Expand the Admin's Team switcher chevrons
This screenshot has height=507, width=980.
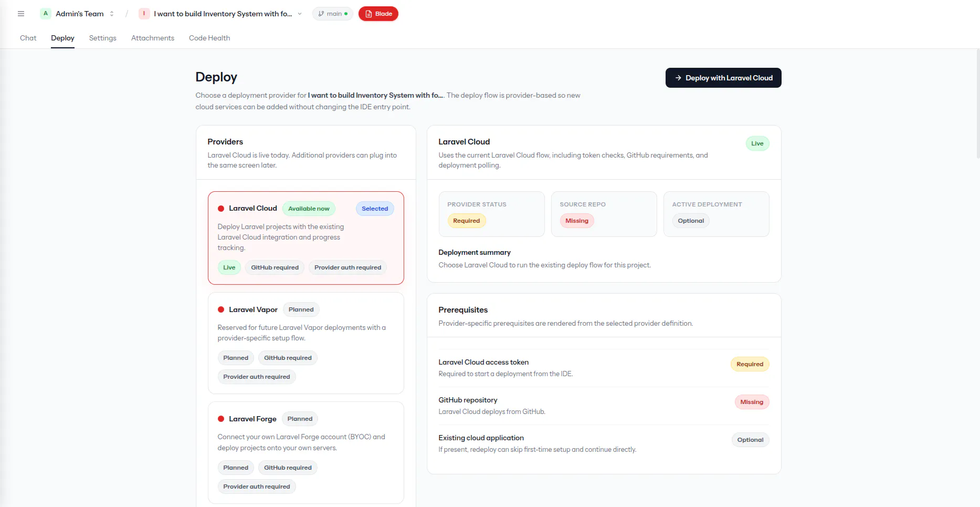tap(112, 14)
